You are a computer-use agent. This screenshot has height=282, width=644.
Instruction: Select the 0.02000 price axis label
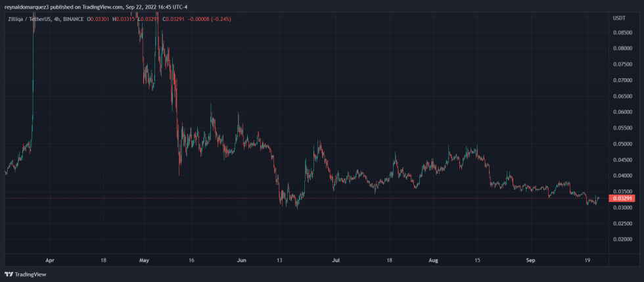[624, 239]
